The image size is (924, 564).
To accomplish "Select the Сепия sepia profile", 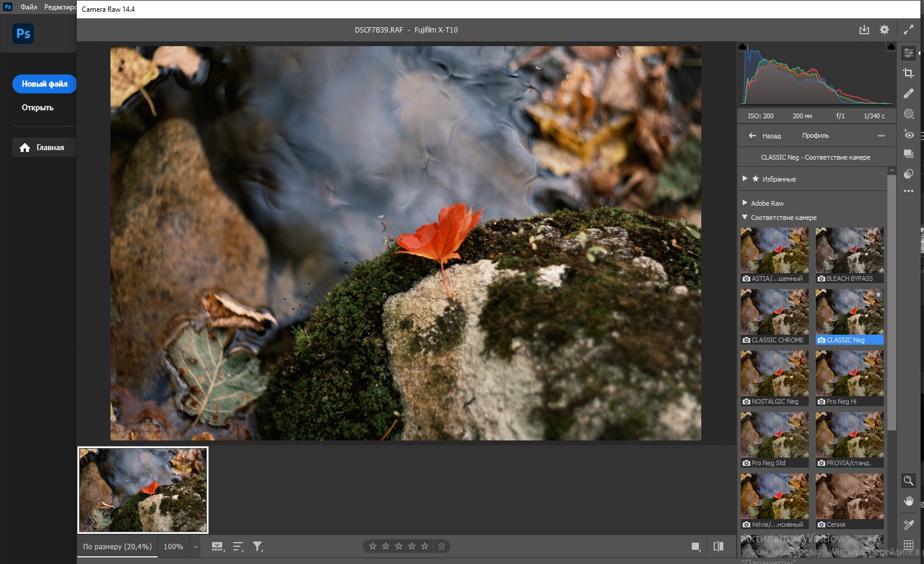I will click(850, 502).
